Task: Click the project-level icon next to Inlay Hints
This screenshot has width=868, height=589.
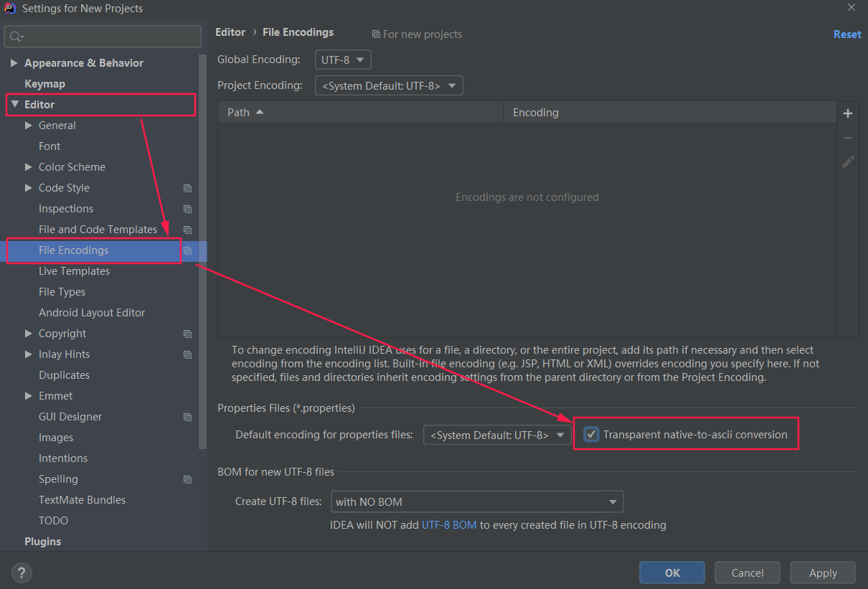Action: click(x=187, y=354)
